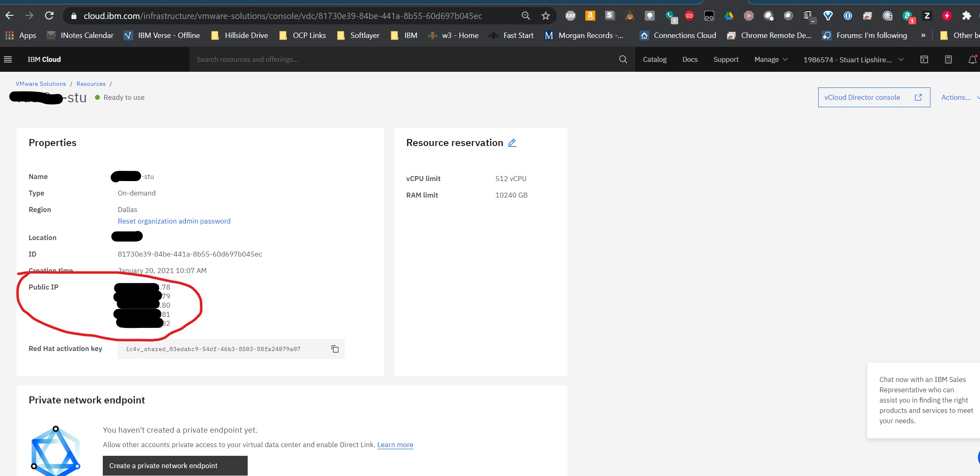Open the notifications bell icon
Image resolution: width=980 pixels, height=476 pixels.
(972, 59)
